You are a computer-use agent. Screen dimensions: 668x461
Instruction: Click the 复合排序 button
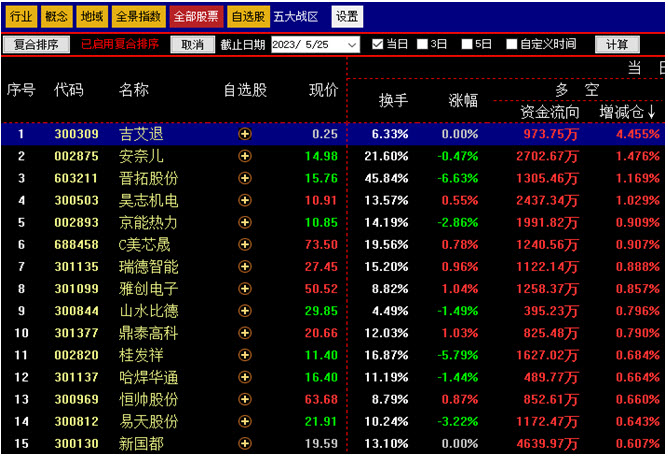36,45
